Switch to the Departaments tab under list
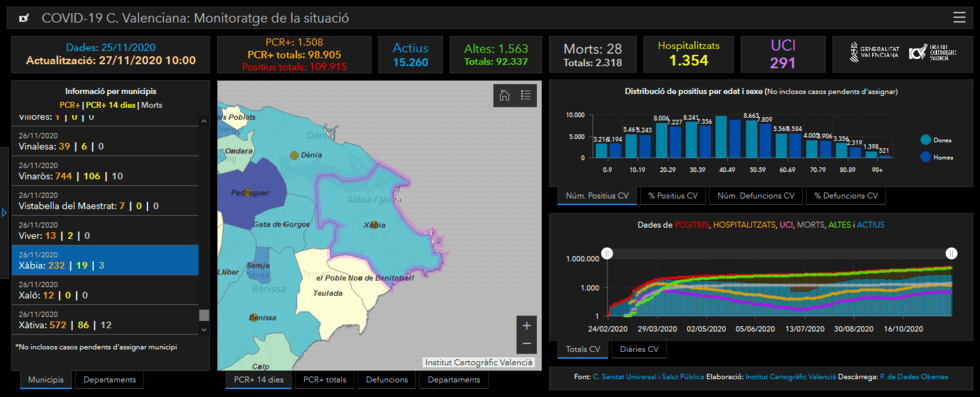This screenshot has height=397, width=980. click(x=110, y=379)
